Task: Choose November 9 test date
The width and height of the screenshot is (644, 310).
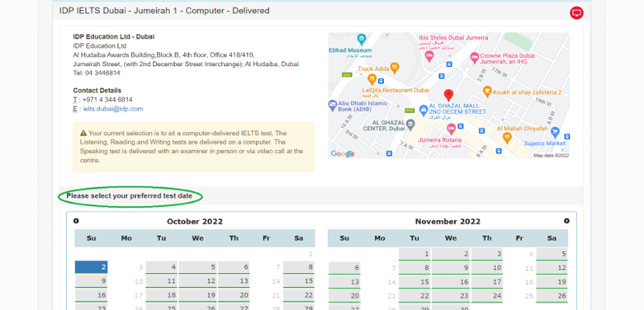Action: (451, 268)
